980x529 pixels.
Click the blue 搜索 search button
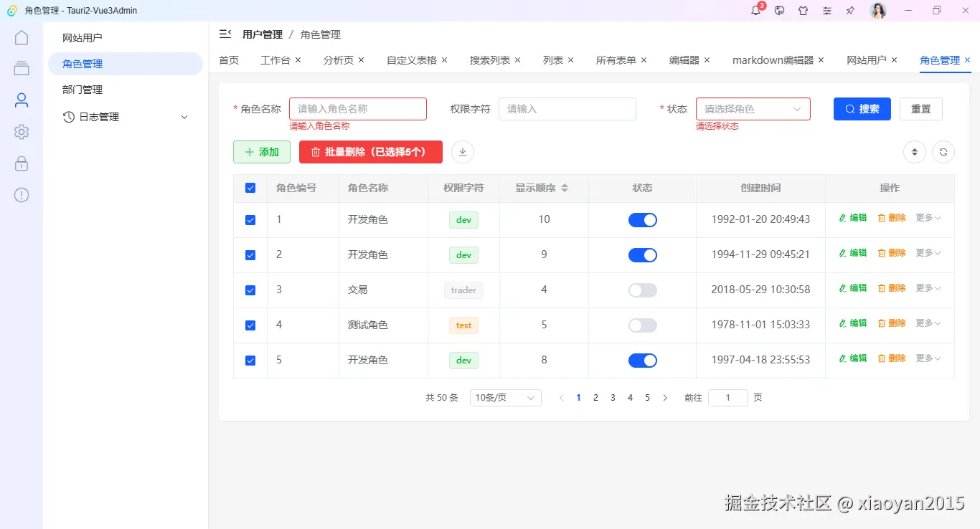click(x=862, y=108)
